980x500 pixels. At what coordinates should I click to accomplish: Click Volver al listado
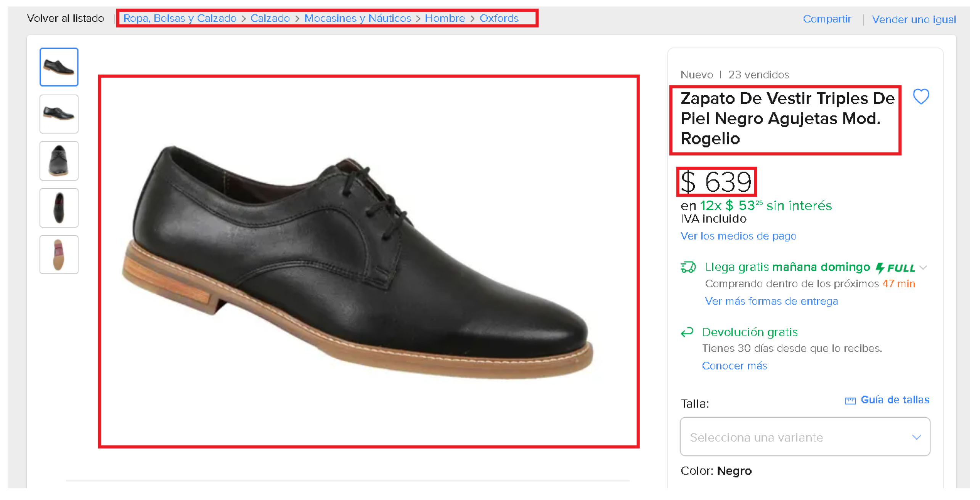click(65, 18)
